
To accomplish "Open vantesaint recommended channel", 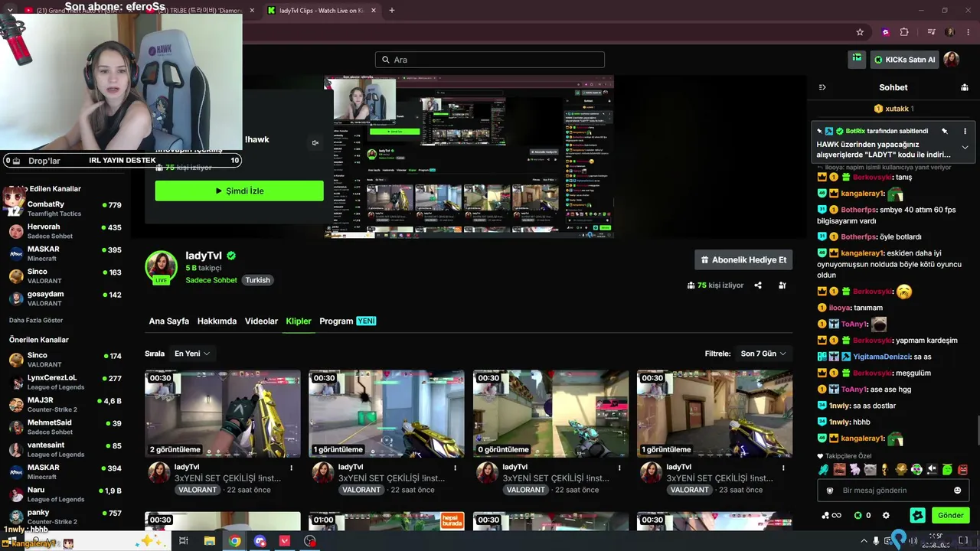I will pos(65,449).
